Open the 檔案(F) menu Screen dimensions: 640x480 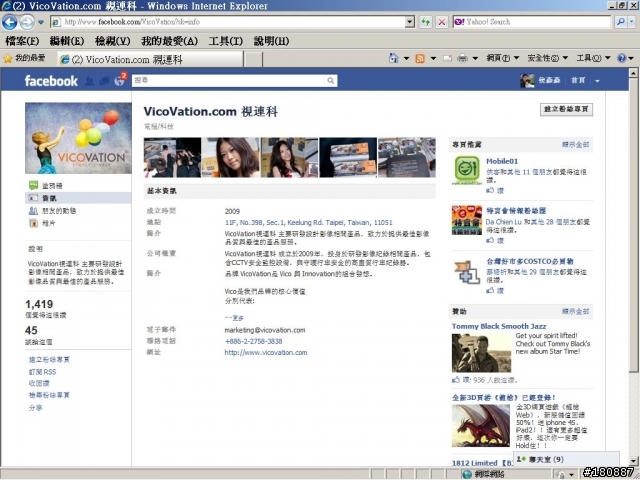tap(22, 41)
